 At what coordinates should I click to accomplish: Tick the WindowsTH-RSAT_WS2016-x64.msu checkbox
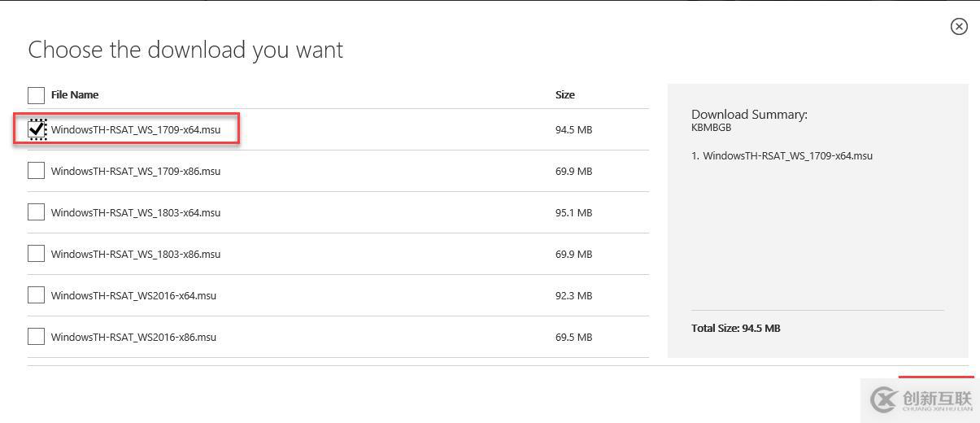tap(36, 295)
